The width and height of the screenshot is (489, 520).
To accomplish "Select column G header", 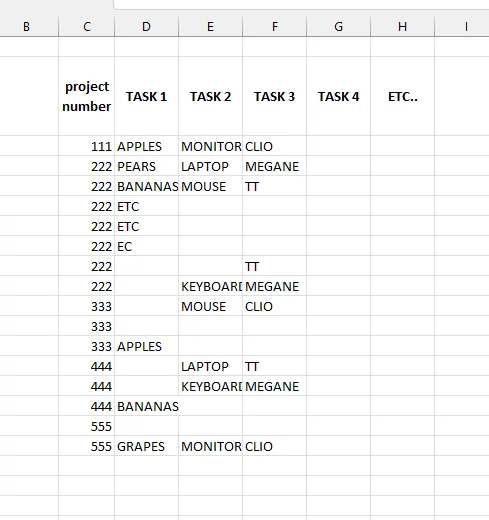I will (338, 27).
